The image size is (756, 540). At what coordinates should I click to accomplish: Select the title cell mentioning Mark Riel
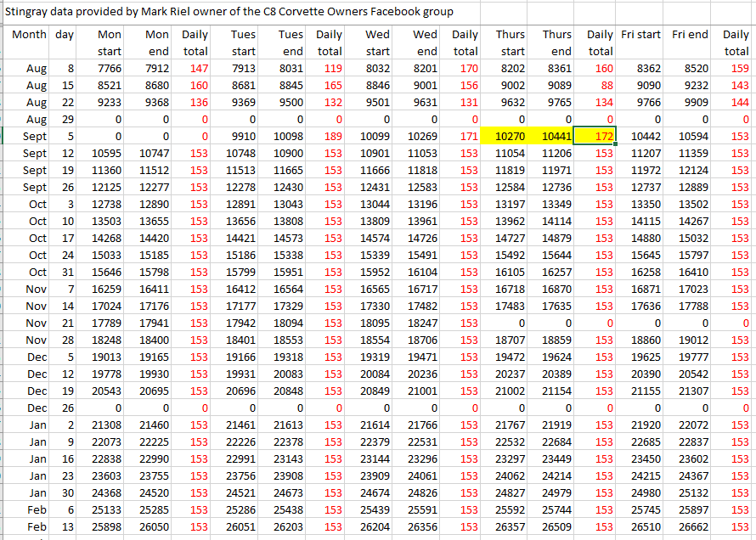pyautogui.click(x=229, y=12)
